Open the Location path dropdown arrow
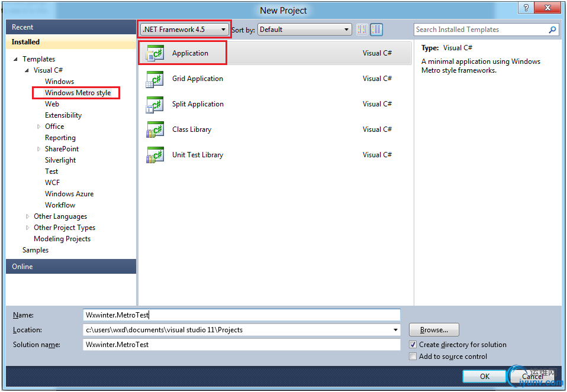 pyautogui.click(x=395, y=330)
